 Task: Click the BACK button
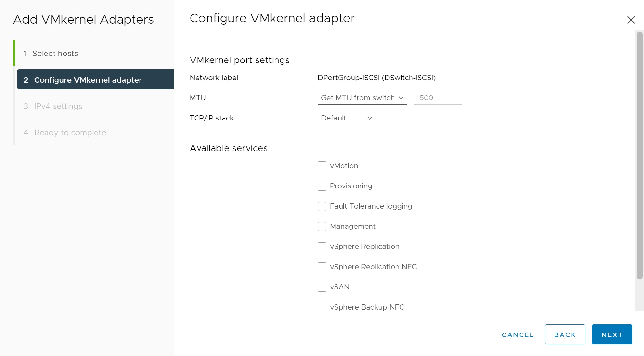coord(565,335)
